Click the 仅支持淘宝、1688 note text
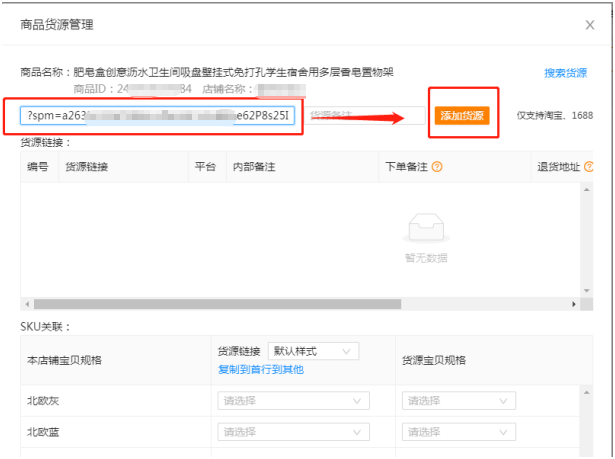The height and width of the screenshot is (459, 615). point(554,116)
